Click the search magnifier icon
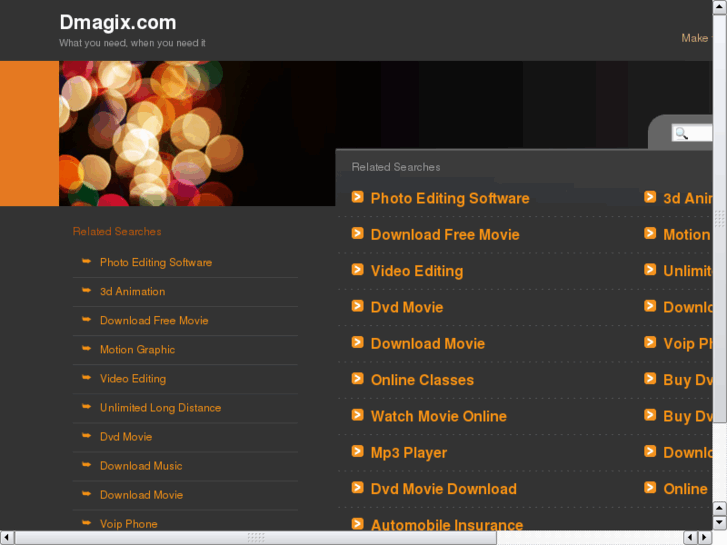The image size is (727, 545). pyautogui.click(x=681, y=134)
